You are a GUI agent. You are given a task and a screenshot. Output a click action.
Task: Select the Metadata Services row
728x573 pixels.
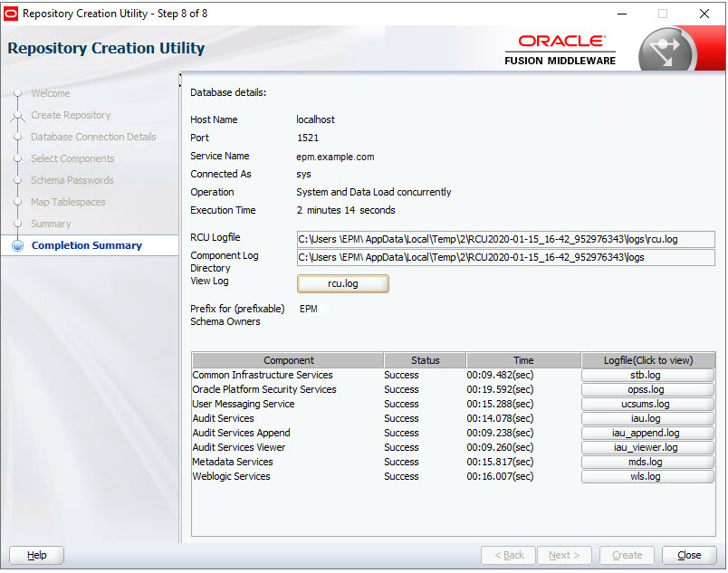[453, 462]
